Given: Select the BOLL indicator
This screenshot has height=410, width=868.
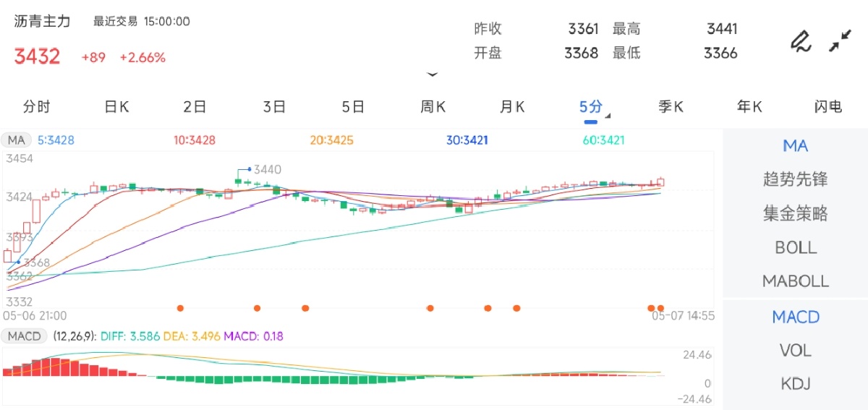Looking at the screenshot, I should (x=796, y=247).
